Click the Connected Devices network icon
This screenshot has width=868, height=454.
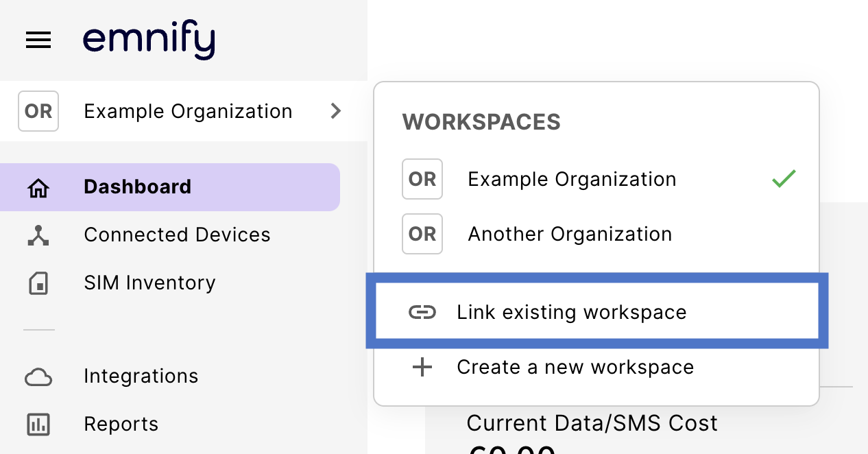pyautogui.click(x=38, y=235)
